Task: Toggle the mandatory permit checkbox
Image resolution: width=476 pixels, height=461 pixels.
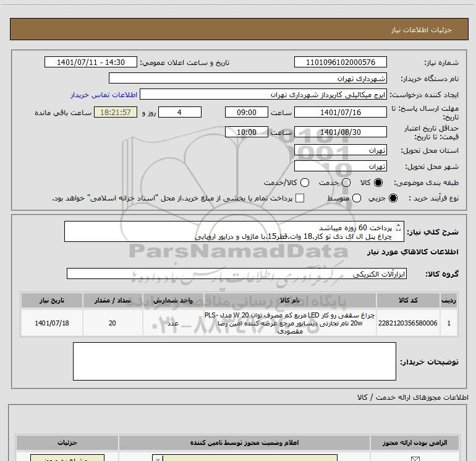Action: tap(415, 459)
